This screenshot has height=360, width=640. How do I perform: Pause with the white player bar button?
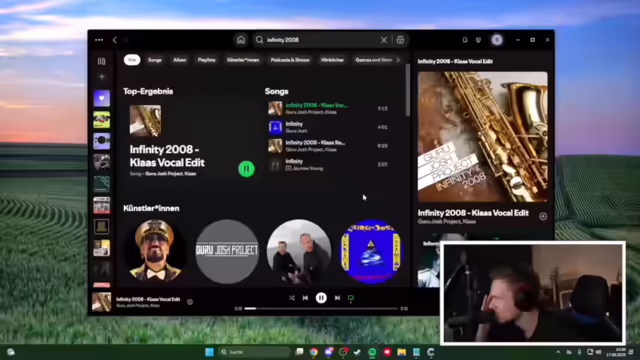[321, 298]
